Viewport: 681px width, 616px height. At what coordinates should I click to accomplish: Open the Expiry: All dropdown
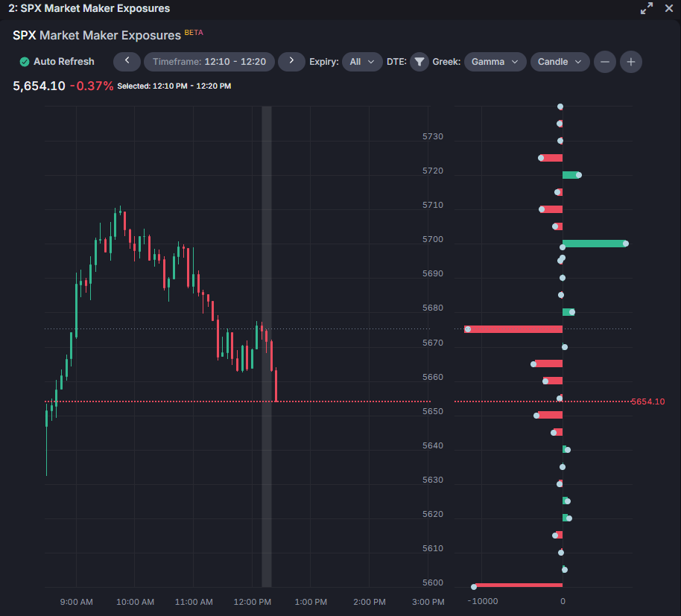(x=362, y=62)
